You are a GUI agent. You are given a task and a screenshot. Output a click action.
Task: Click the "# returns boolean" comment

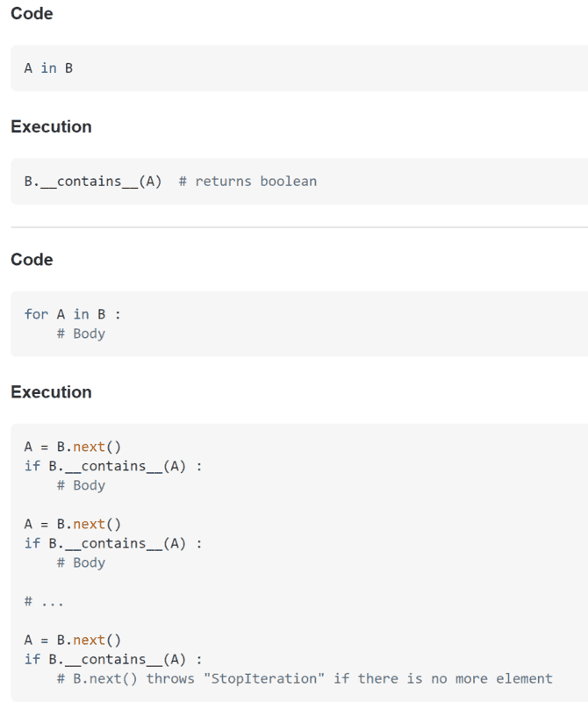tap(247, 181)
